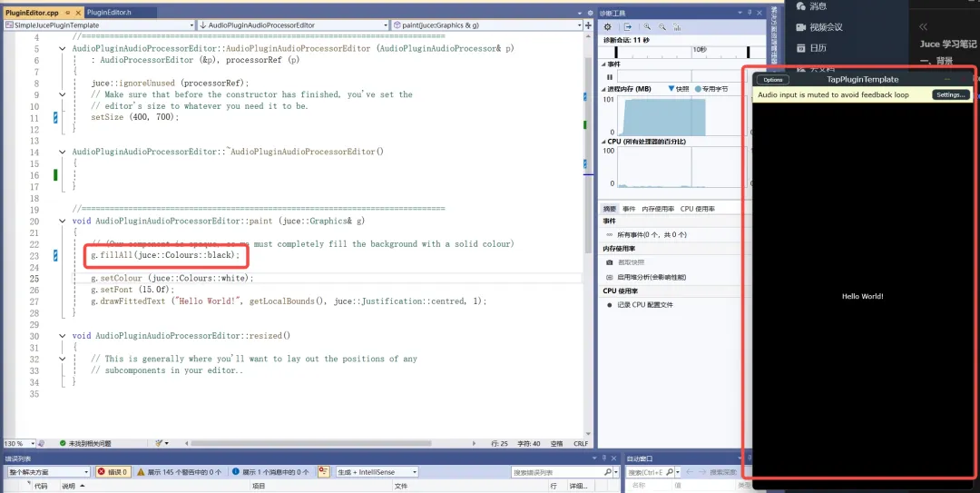Click Settings... in TapPluginTemplate window
This screenshot has width=980, height=493.
(x=951, y=95)
